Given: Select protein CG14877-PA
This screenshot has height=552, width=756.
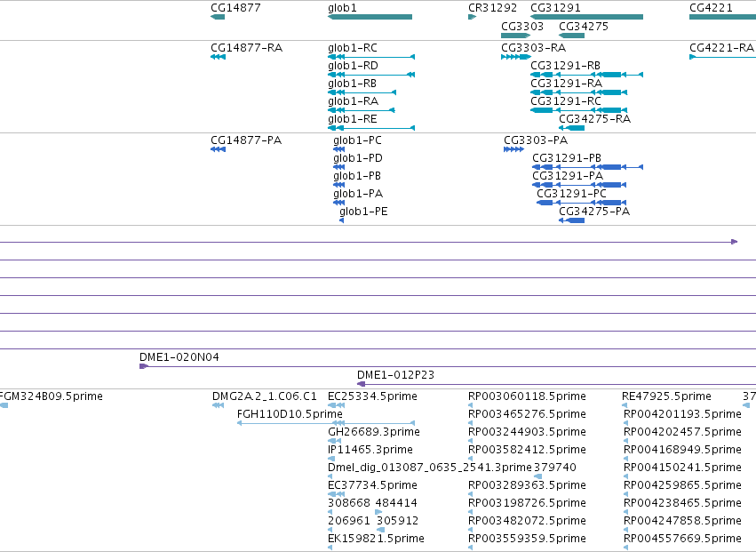Looking at the screenshot, I should 218,149.
